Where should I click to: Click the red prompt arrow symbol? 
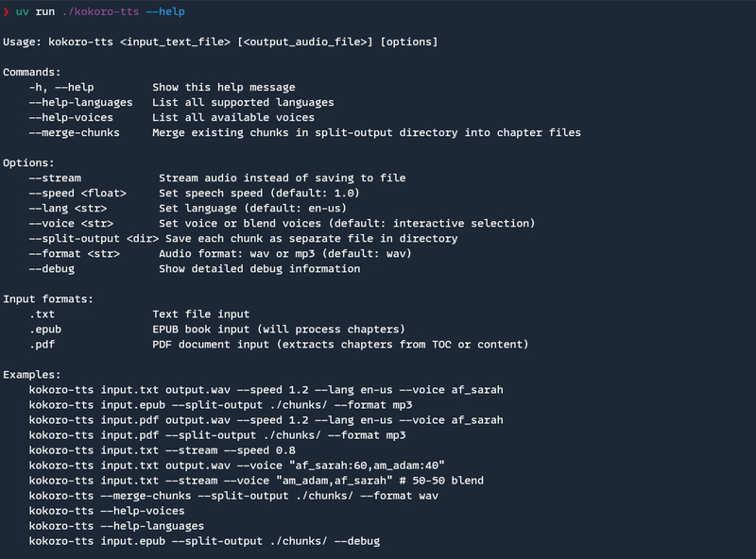(x=6, y=11)
